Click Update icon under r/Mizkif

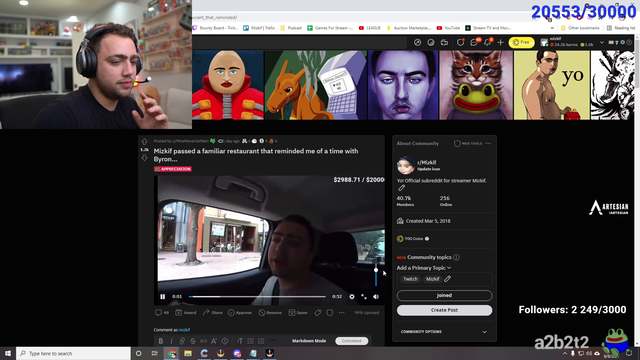(x=428, y=169)
